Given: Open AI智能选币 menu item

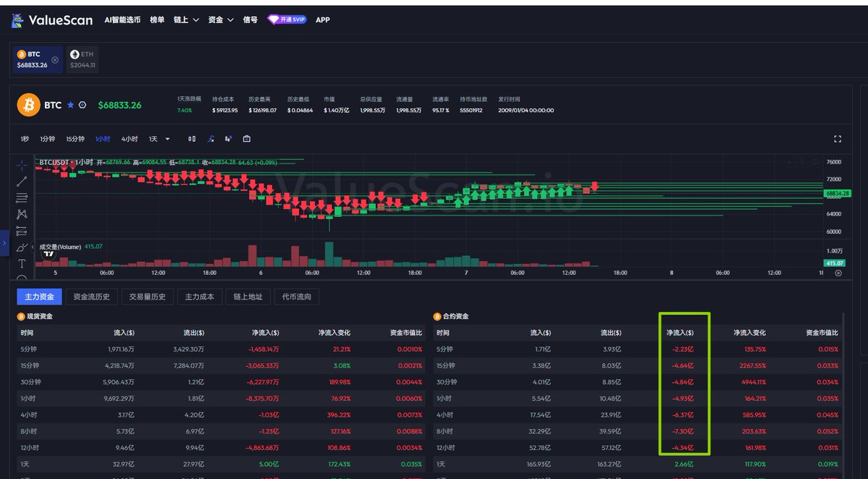Looking at the screenshot, I should pos(122,20).
